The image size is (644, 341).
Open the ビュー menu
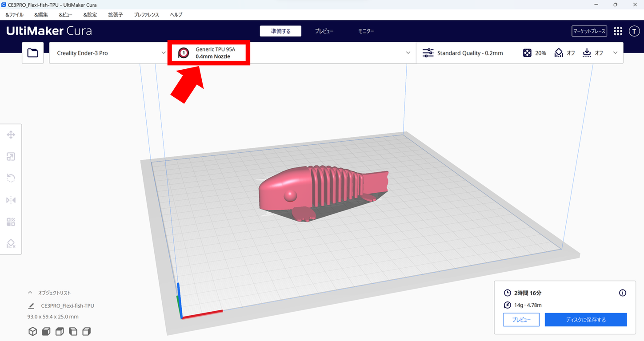pyautogui.click(x=65, y=15)
